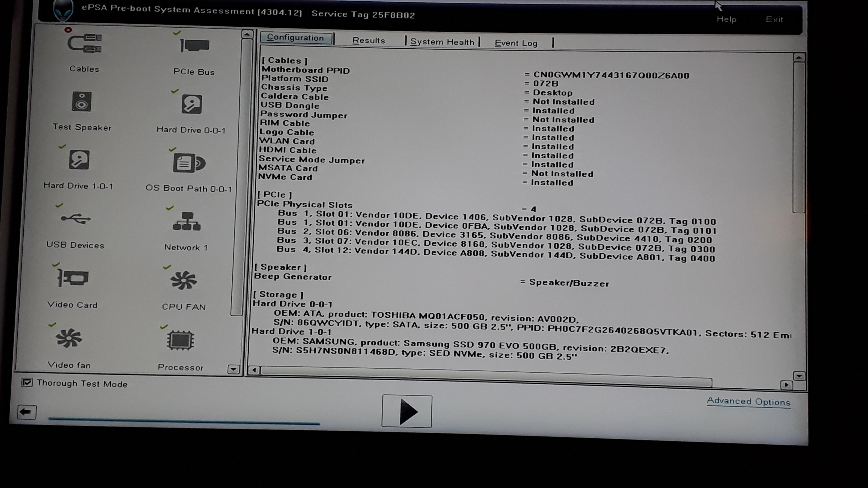Select the Video fan icon
This screenshot has height=488, width=868.
click(69, 338)
